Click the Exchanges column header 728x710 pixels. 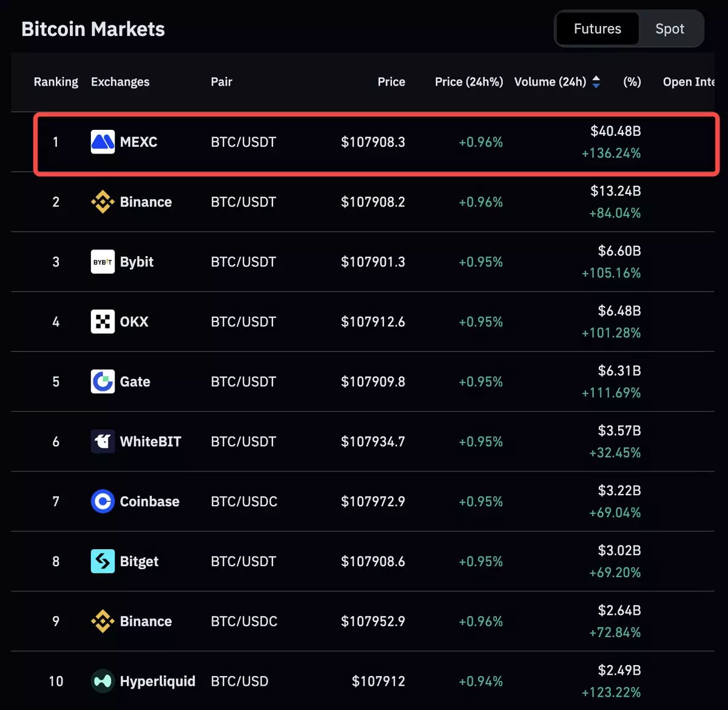[120, 82]
